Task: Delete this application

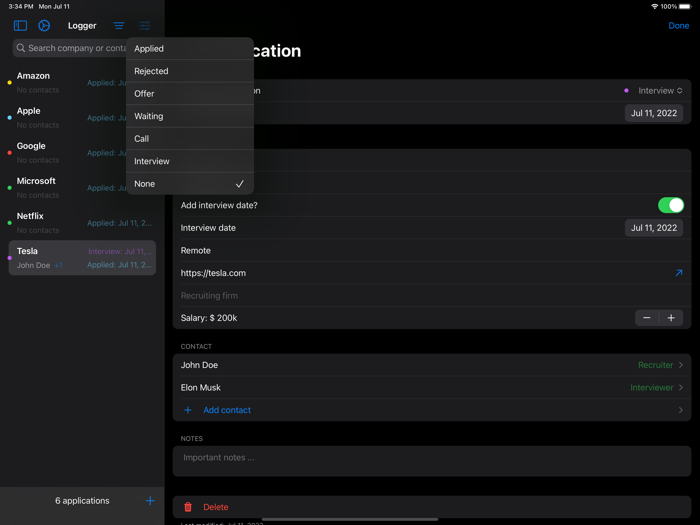Action: (432, 507)
